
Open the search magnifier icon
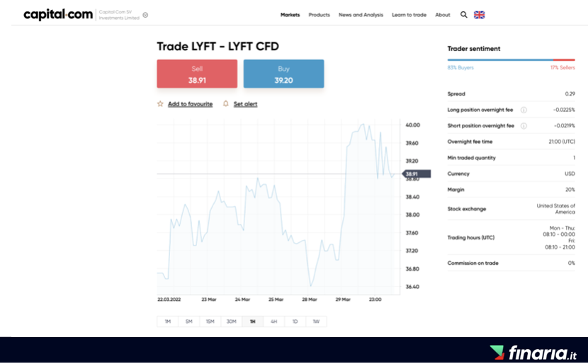pyautogui.click(x=464, y=15)
